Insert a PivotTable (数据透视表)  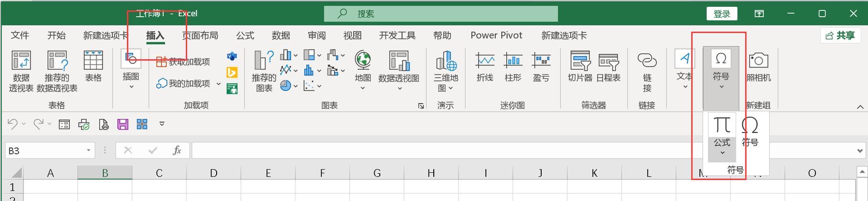tap(21, 71)
